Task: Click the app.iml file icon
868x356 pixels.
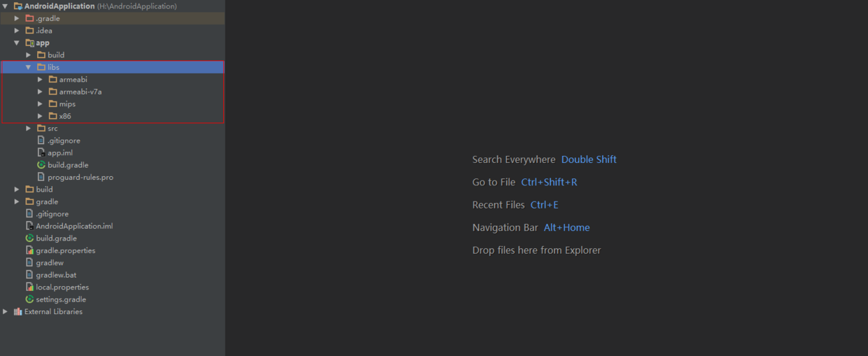Action: [x=41, y=152]
